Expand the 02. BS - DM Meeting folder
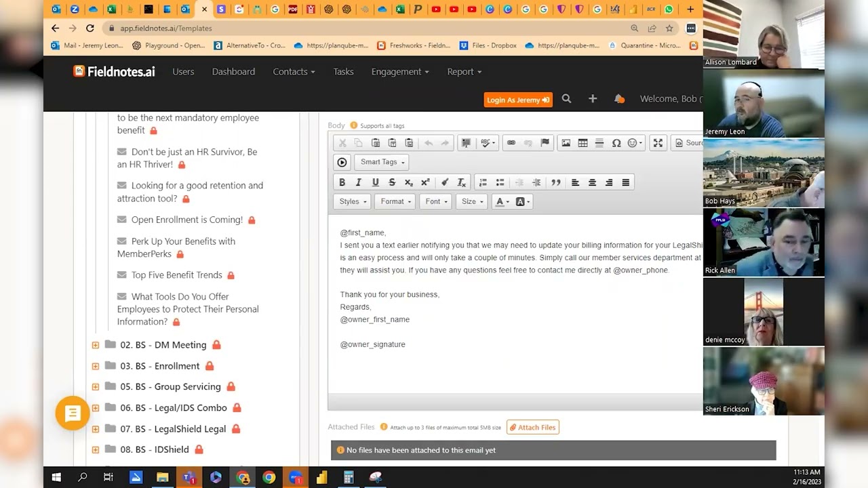 [96, 345]
